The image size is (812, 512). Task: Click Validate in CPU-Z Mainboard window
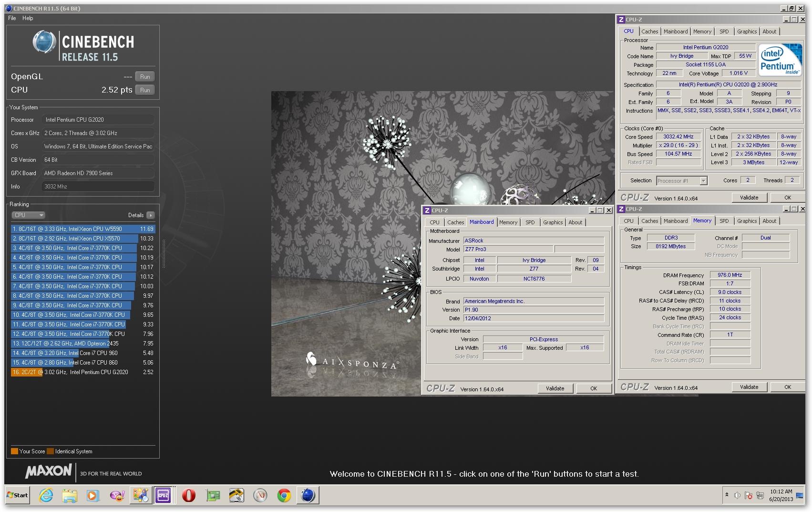click(555, 388)
